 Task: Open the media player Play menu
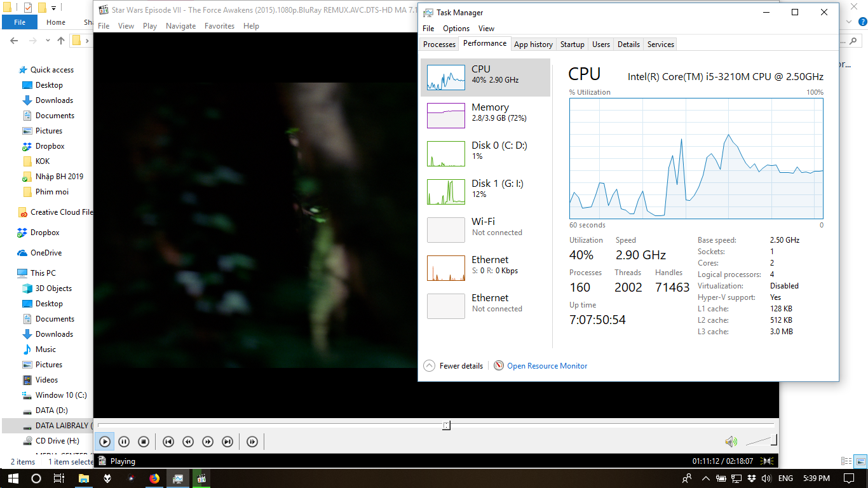[150, 26]
